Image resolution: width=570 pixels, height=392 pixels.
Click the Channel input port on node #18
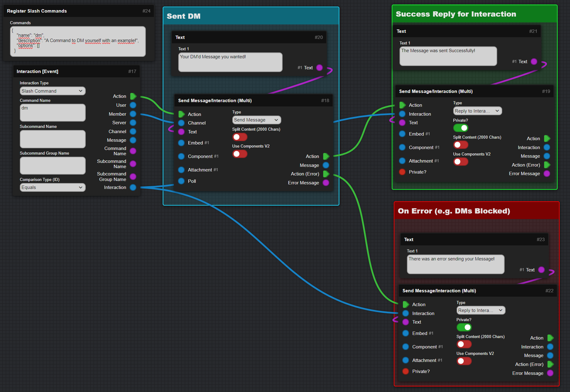182,123
